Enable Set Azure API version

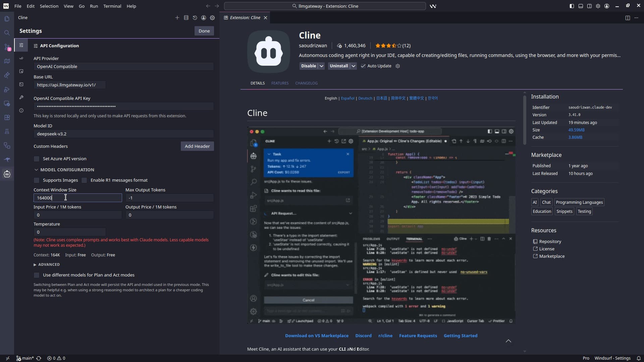(37, 159)
